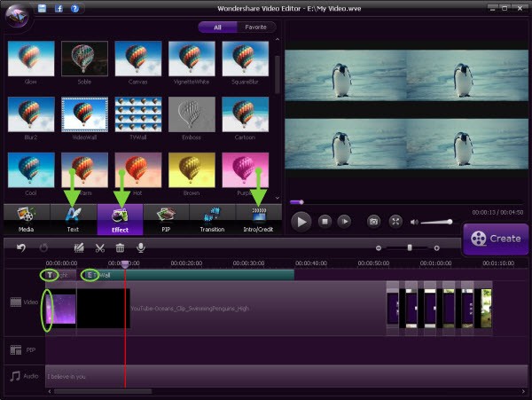Show All effects in the library
The height and width of the screenshot is (400, 532).
coord(216,27)
